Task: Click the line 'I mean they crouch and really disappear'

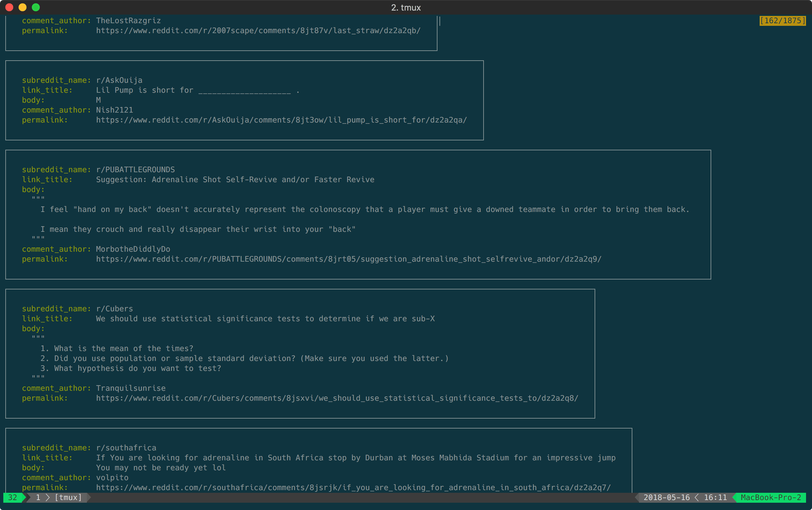Action: (198, 229)
